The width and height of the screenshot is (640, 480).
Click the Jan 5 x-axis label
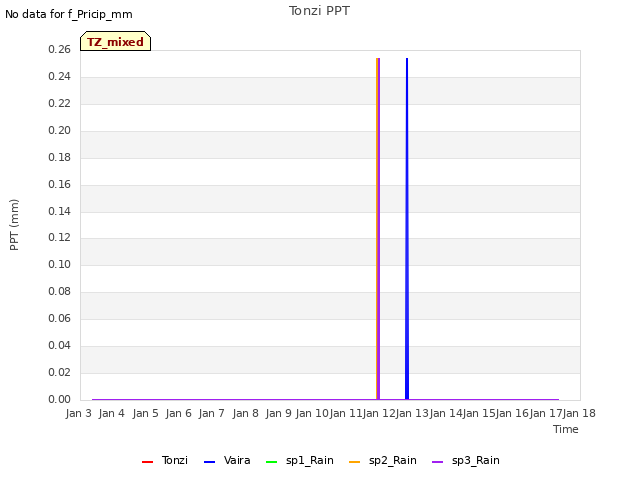pyautogui.click(x=145, y=413)
